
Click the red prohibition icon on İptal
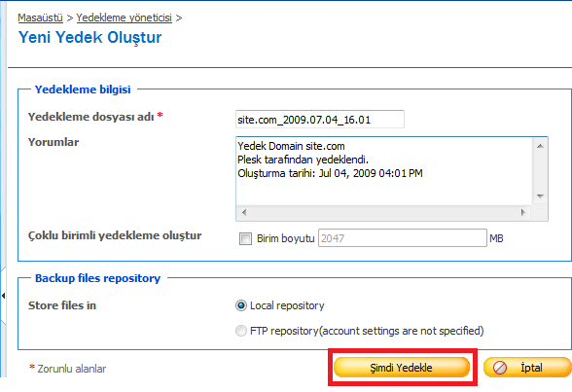499,368
